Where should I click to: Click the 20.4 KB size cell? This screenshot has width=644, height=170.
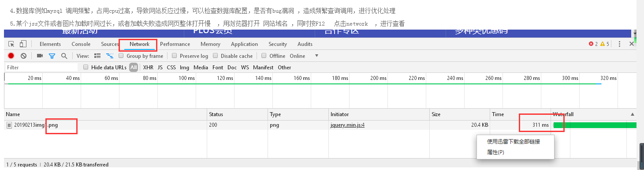pos(460,125)
